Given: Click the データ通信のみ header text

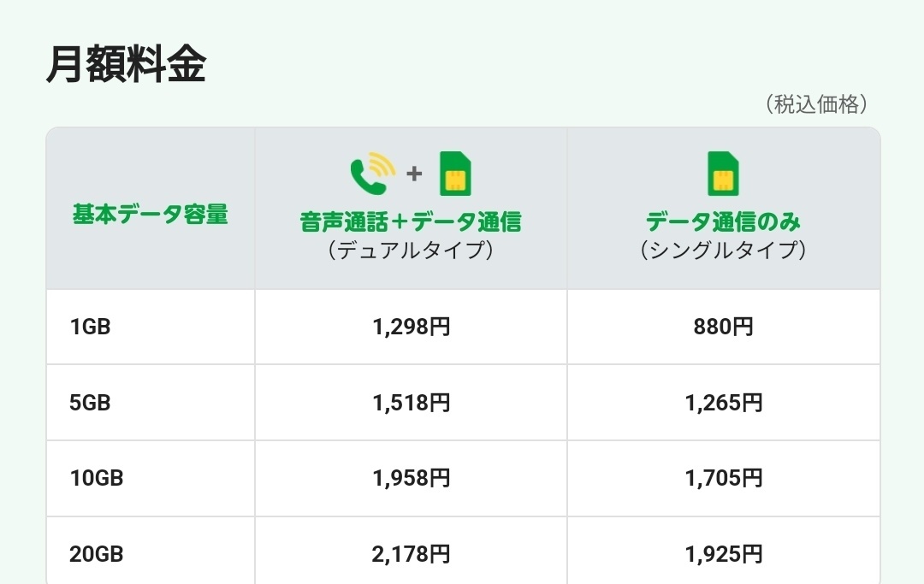Looking at the screenshot, I should point(723,222).
